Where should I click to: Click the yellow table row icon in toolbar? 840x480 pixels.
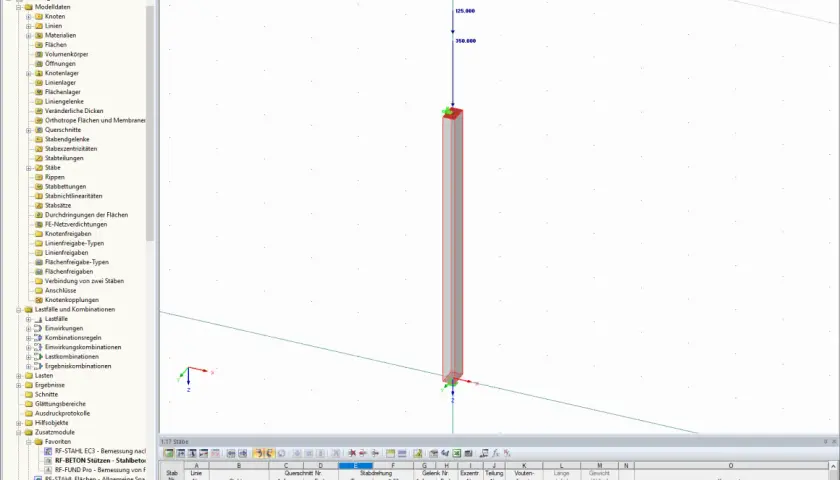click(x=391, y=453)
